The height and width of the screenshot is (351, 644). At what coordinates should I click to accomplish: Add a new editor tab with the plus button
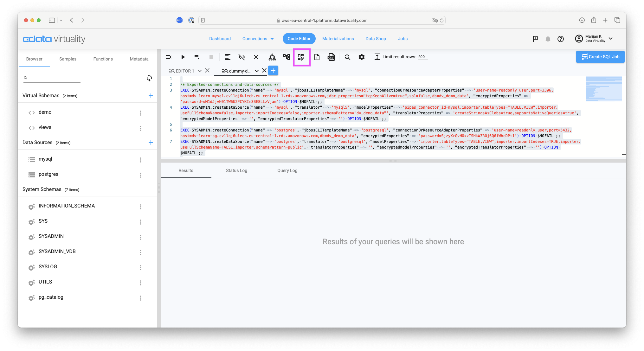click(273, 70)
